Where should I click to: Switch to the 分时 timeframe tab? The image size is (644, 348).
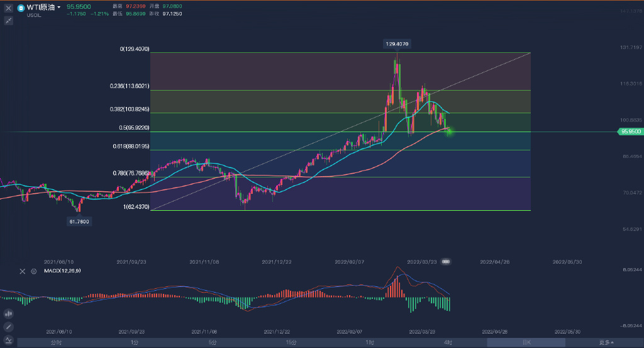point(56,342)
